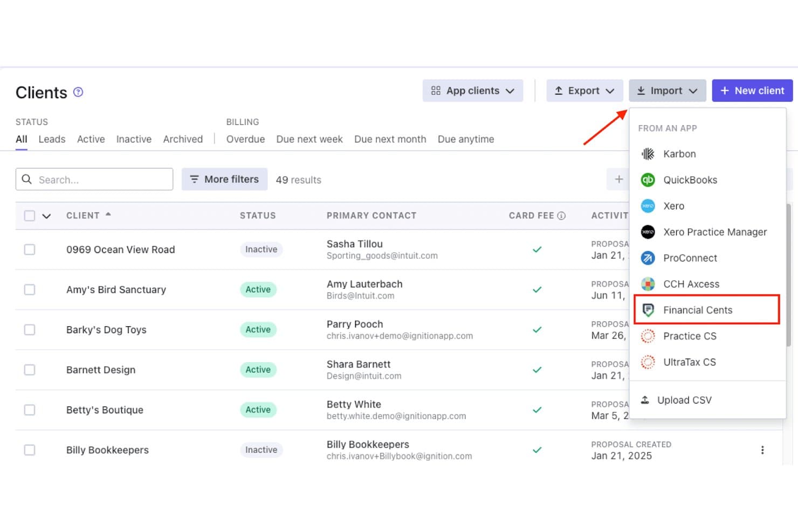Select Upload CSV import option

[707, 400]
